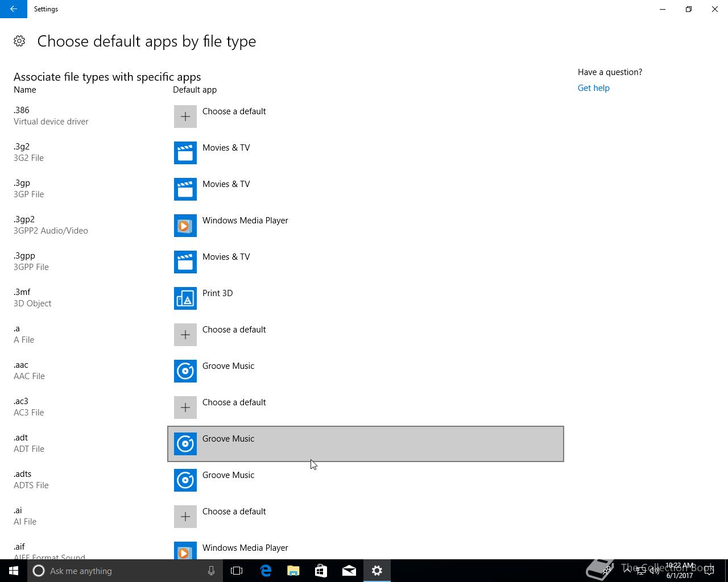Click the plus icon for .ai file type
The width and height of the screenshot is (728, 582).
click(185, 517)
